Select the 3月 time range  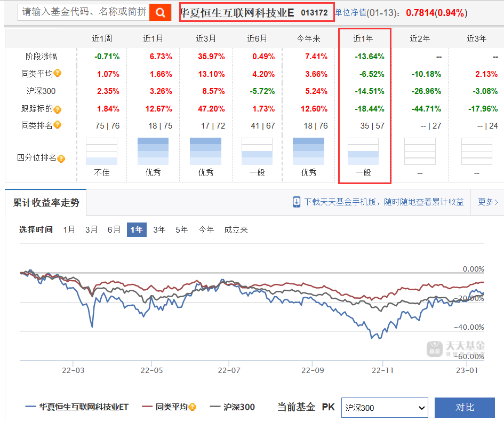coord(91,229)
